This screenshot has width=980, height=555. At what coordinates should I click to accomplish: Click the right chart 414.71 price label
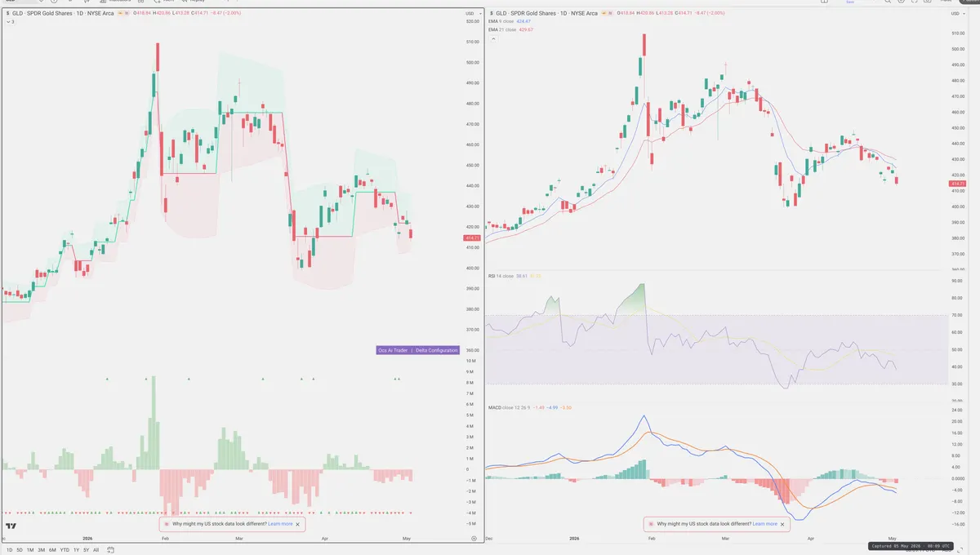pyautogui.click(x=958, y=184)
